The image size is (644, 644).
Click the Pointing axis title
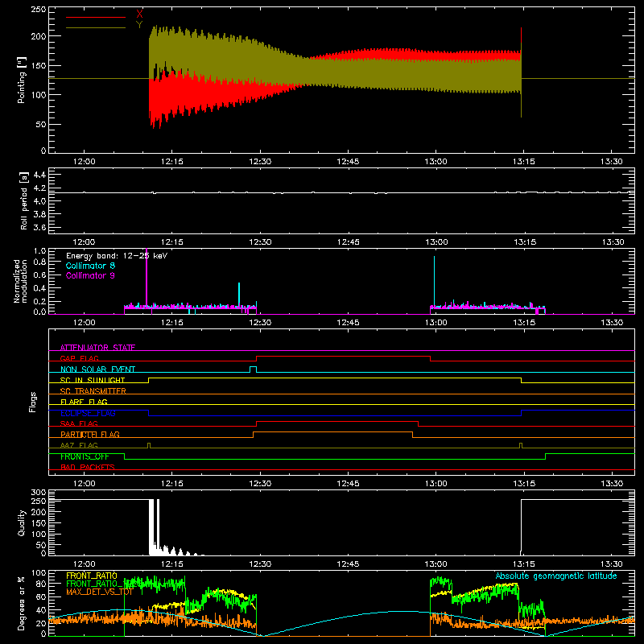pos(22,80)
